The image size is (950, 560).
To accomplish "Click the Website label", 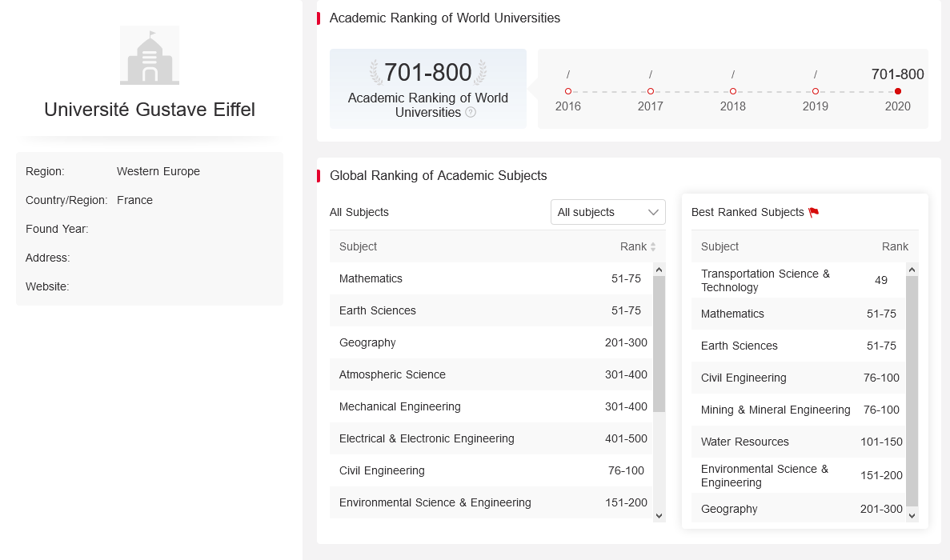I will tap(47, 287).
